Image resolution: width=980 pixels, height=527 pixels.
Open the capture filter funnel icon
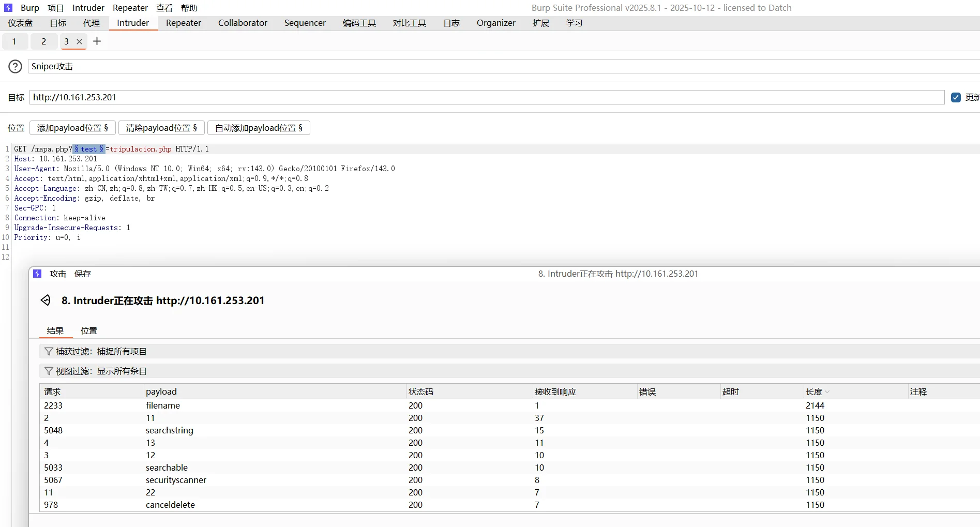coord(49,352)
